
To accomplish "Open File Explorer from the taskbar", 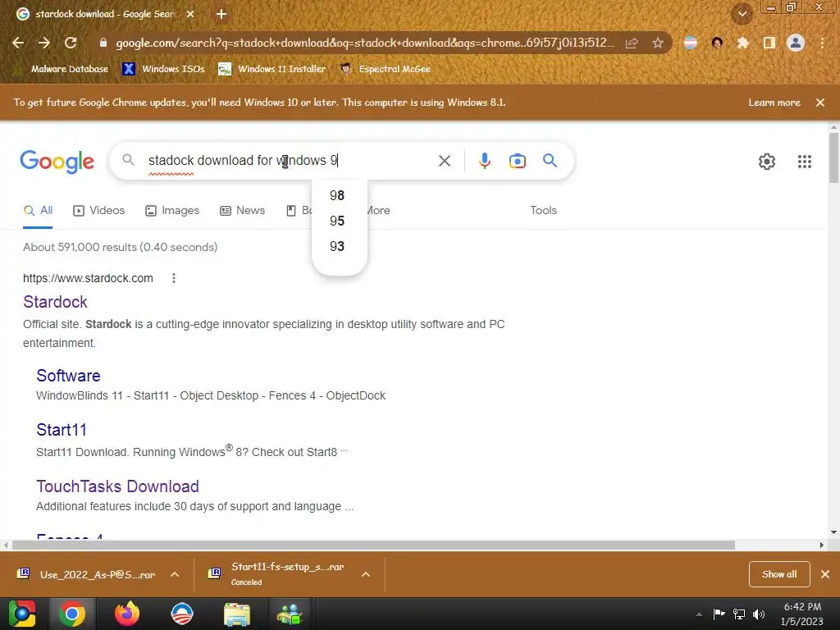I will point(237,615).
